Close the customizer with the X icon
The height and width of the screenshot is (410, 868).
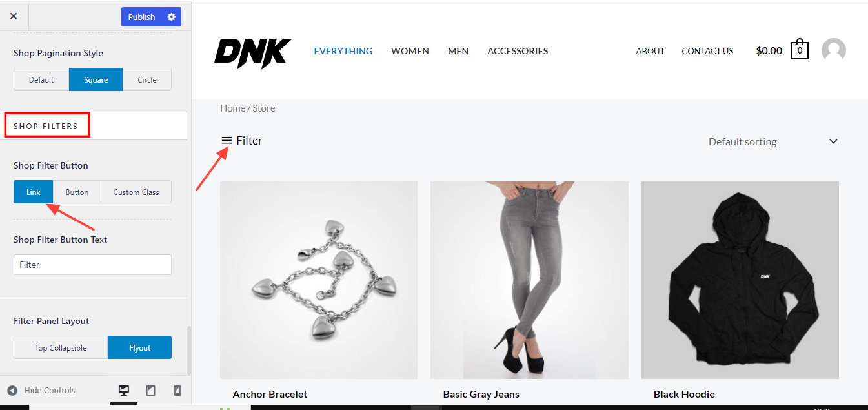click(x=14, y=17)
